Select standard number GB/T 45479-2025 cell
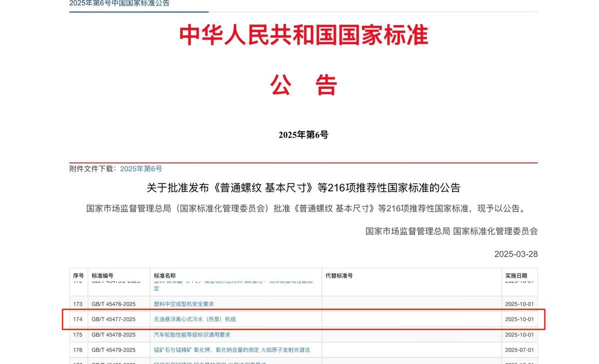The height and width of the screenshot is (364, 599). (x=113, y=350)
